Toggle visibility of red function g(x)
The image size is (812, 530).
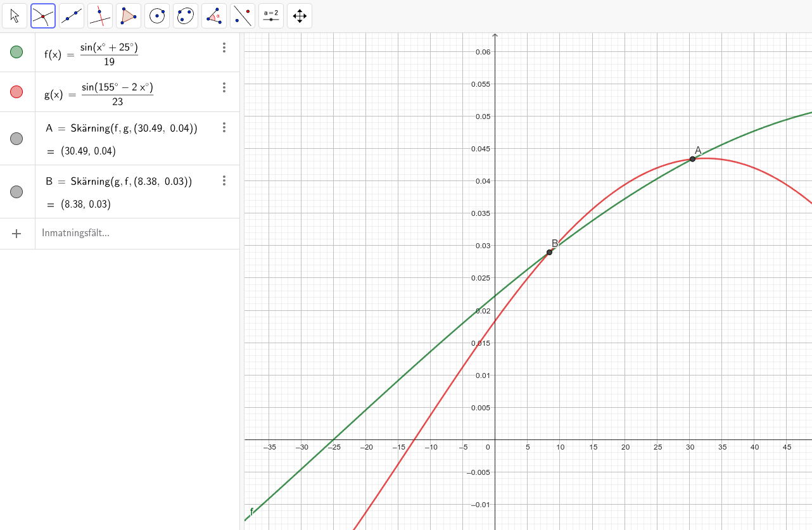point(16,92)
